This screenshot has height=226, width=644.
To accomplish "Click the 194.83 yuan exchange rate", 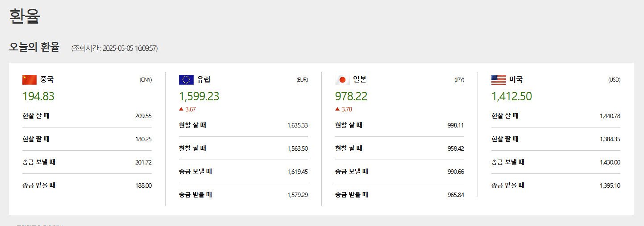I will 38,96.
